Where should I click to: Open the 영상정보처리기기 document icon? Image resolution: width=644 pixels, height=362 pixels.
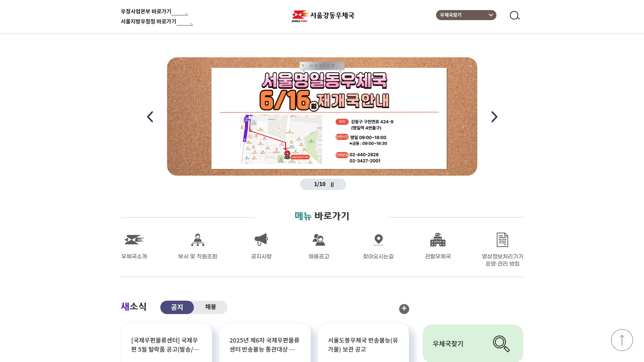502,240
